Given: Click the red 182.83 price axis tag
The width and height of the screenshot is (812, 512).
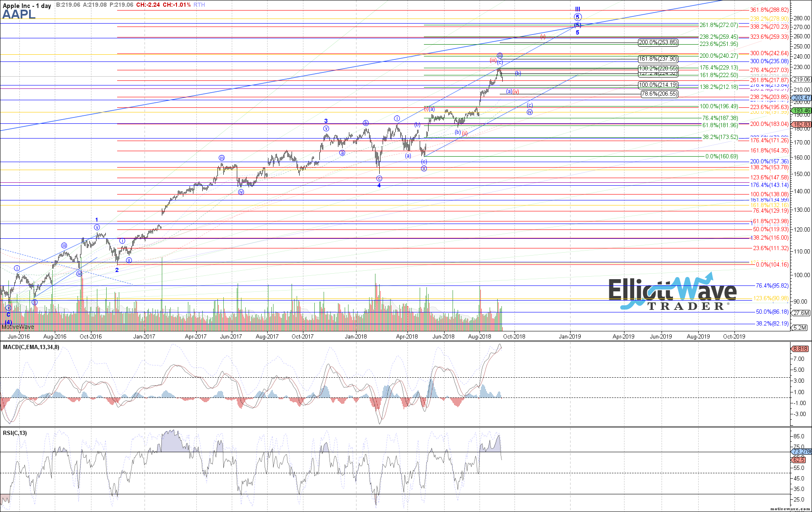Looking at the screenshot, I should (x=801, y=125).
